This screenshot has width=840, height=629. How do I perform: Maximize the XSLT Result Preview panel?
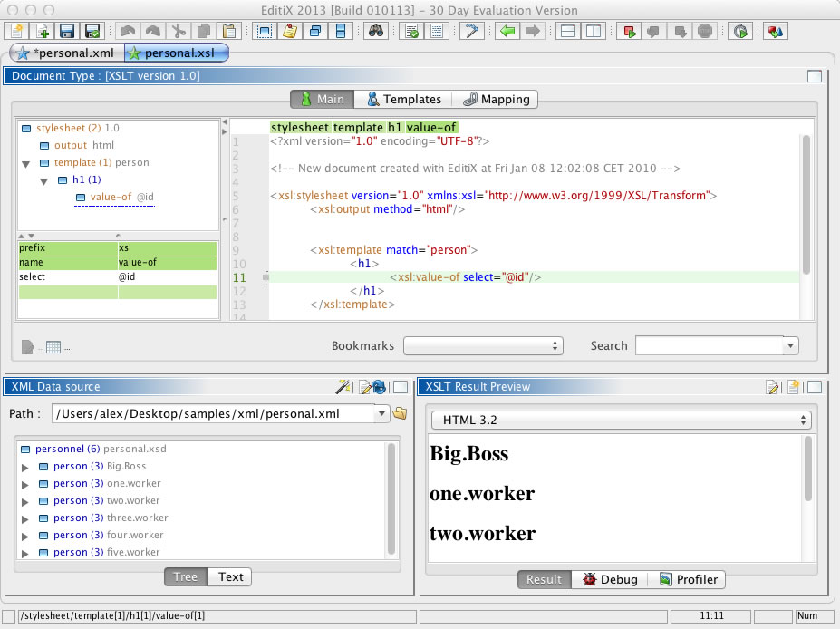(x=815, y=387)
